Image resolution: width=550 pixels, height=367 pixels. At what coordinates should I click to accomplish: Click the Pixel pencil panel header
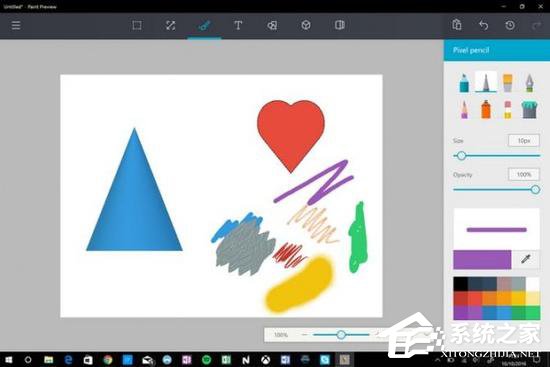tap(497, 50)
